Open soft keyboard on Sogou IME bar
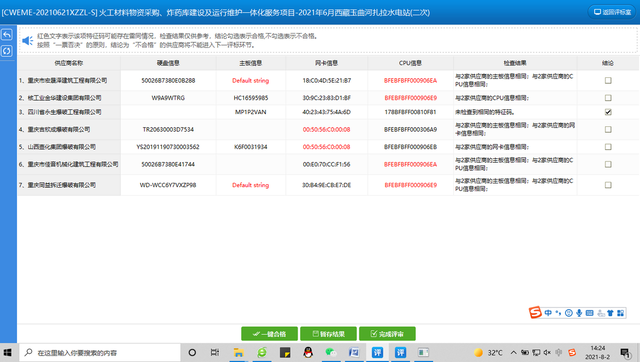The image size is (640, 362). click(x=589, y=313)
